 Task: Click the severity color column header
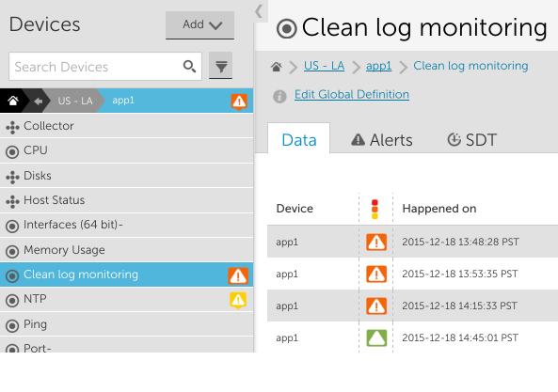pyautogui.click(x=375, y=209)
